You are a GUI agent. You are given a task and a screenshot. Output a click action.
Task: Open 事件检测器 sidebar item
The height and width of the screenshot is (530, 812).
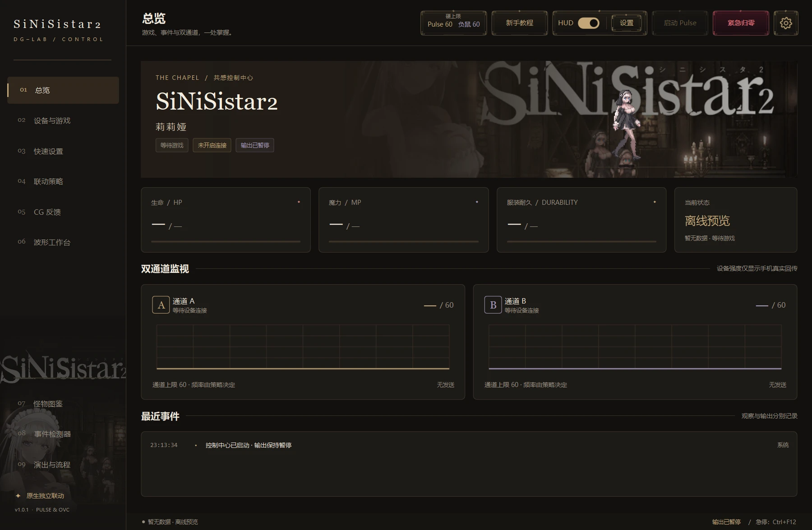(63, 434)
